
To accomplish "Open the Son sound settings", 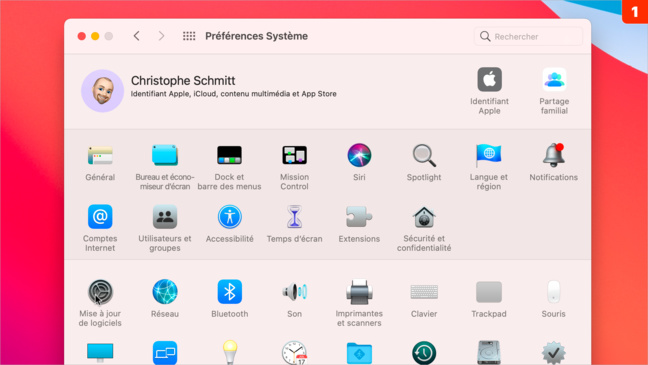I will [x=294, y=292].
